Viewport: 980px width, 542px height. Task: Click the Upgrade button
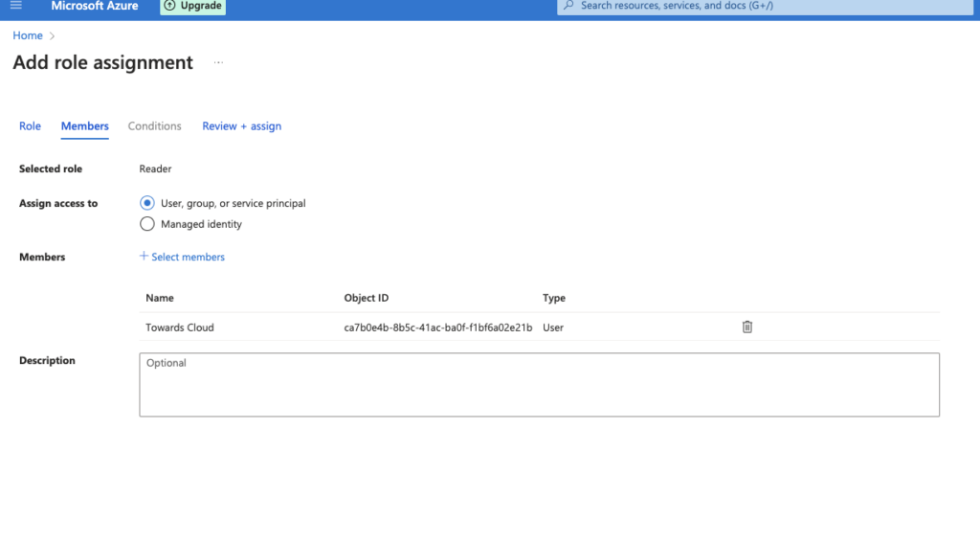[x=193, y=6]
